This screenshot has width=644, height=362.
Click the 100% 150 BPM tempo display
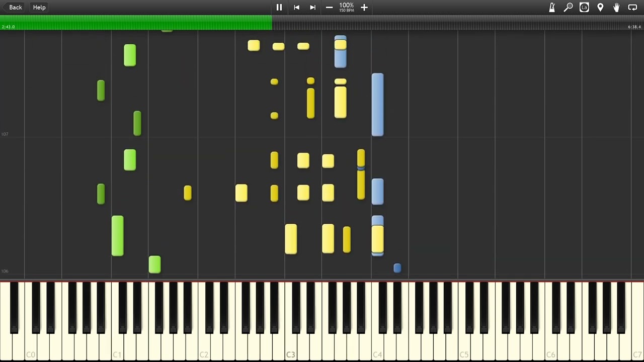346,7
